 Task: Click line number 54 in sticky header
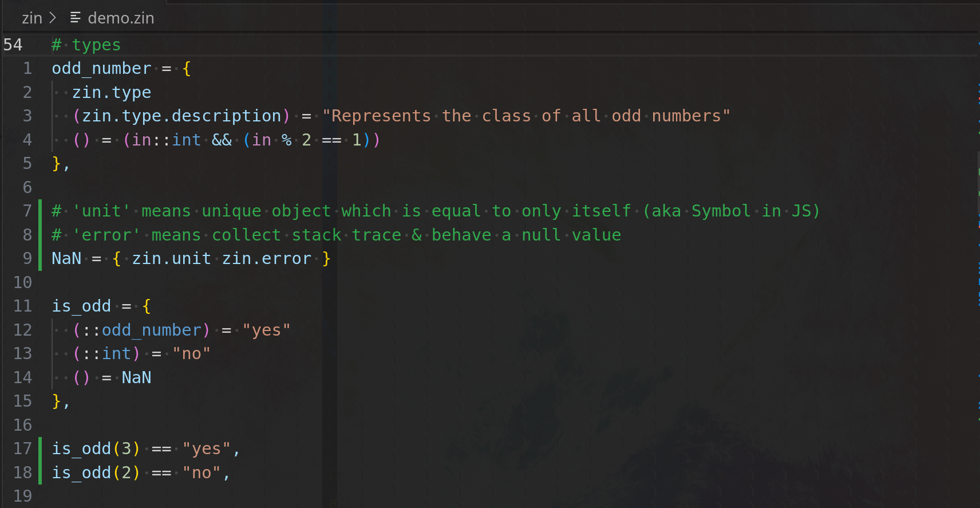[x=13, y=45]
